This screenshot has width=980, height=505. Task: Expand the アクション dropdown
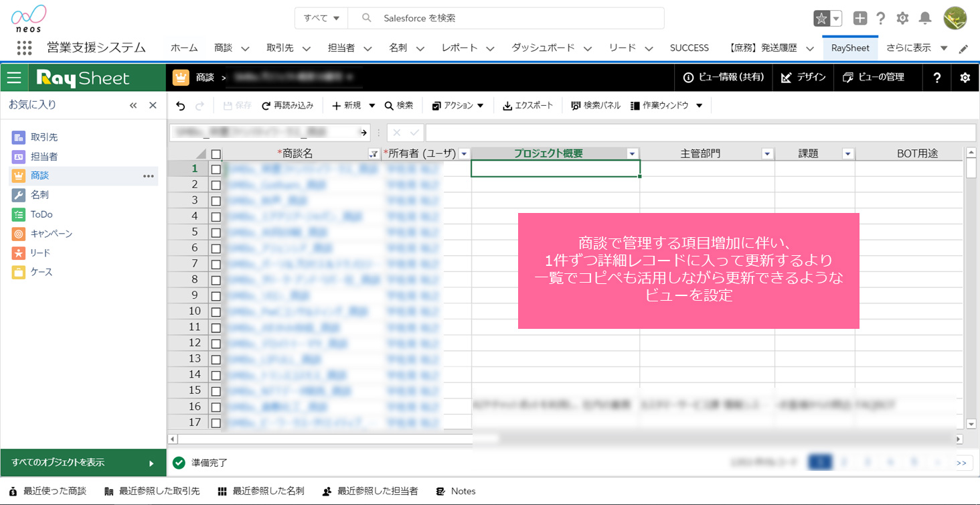(x=458, y=106)
